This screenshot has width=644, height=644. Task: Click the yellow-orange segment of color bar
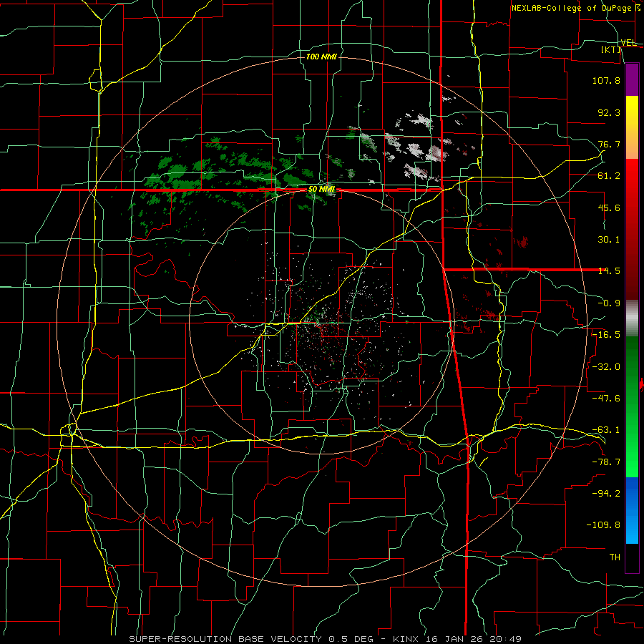coord(632,127)
